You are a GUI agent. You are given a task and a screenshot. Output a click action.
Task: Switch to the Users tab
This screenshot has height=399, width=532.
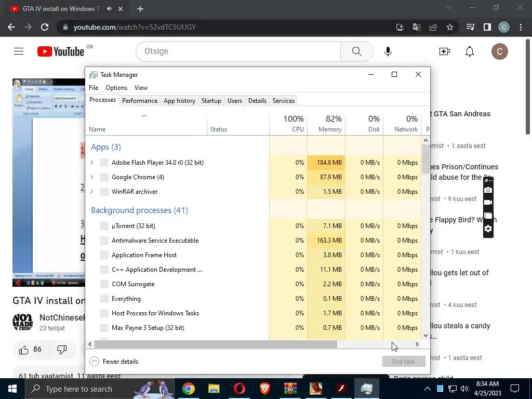point(235,101)
